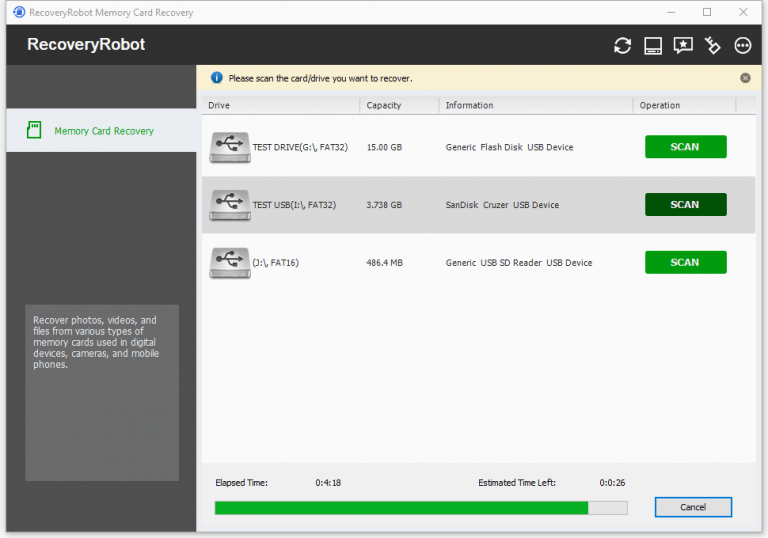The height and width of the screenshot is (538, 768).
Task: Dismiss the yellow info notification bar
Action: pyautogui.click(x=745, y=78)
